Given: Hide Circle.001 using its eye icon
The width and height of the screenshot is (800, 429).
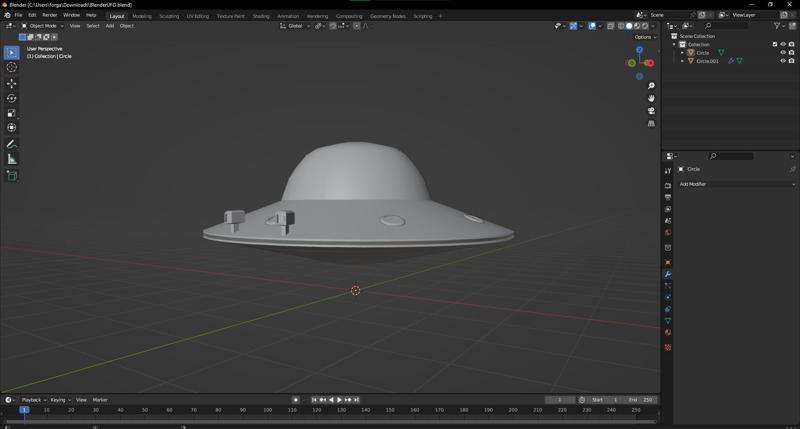Looking at the screenshot, I should coord(783,61).
